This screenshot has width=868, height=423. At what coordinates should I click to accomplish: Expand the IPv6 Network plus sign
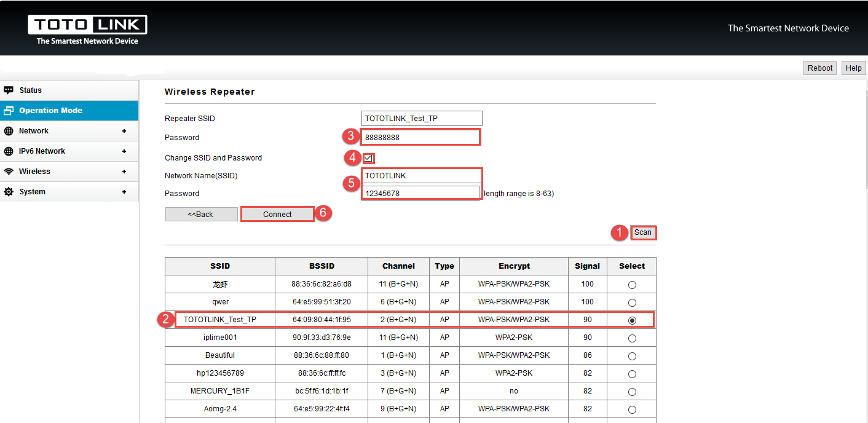(124, 151)
